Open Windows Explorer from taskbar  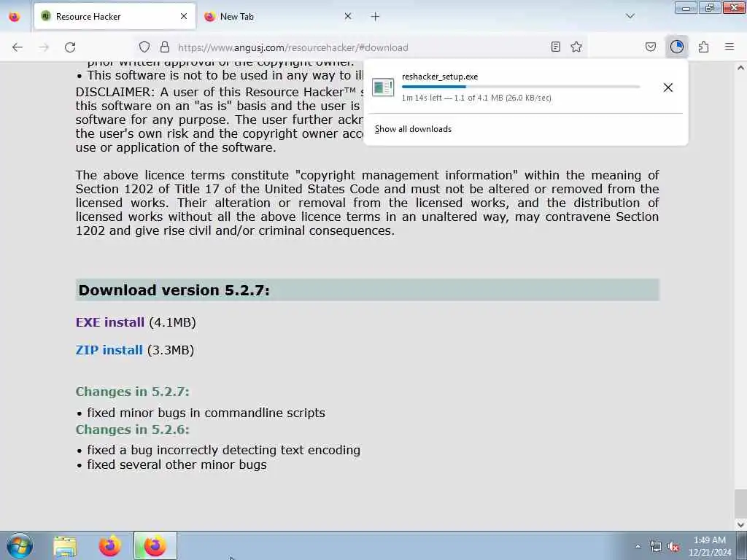(x=65, y=546)
